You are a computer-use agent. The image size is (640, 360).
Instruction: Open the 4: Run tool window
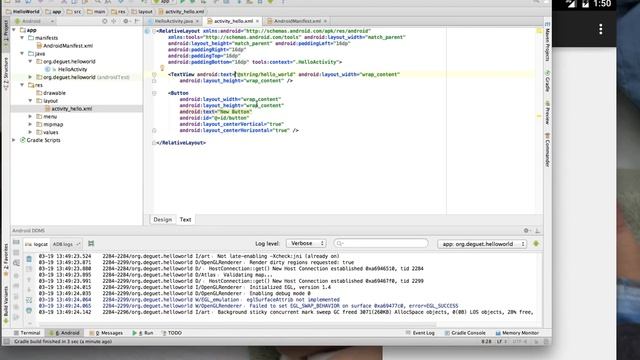point(143,333)
